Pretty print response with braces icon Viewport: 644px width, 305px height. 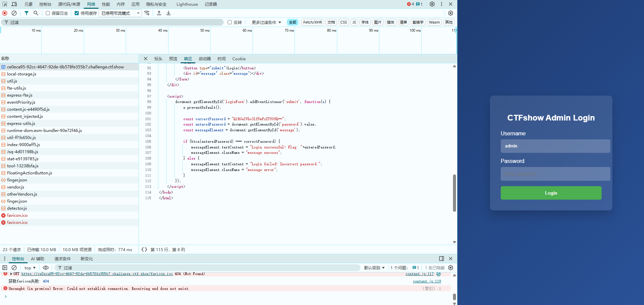point(144,249)
